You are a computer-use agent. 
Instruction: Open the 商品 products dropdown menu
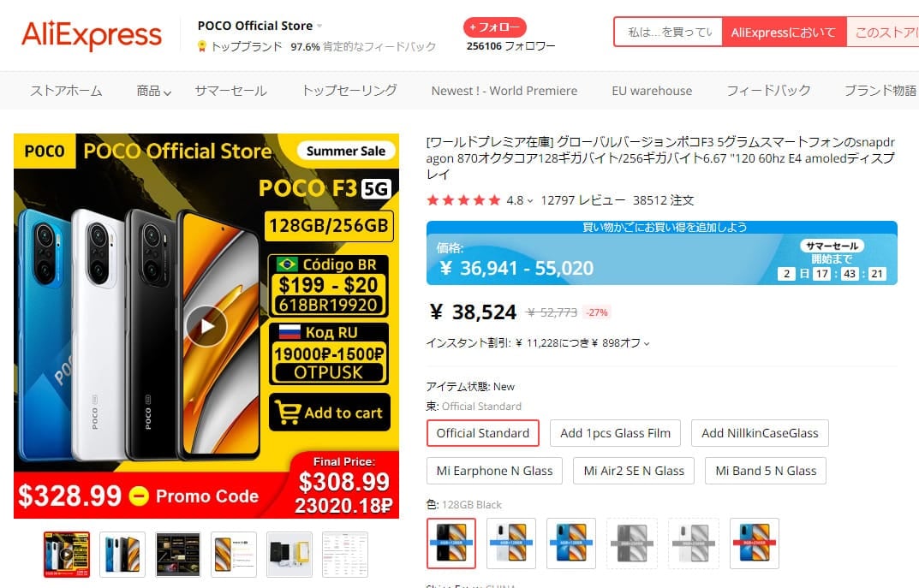tap(153, 91)
